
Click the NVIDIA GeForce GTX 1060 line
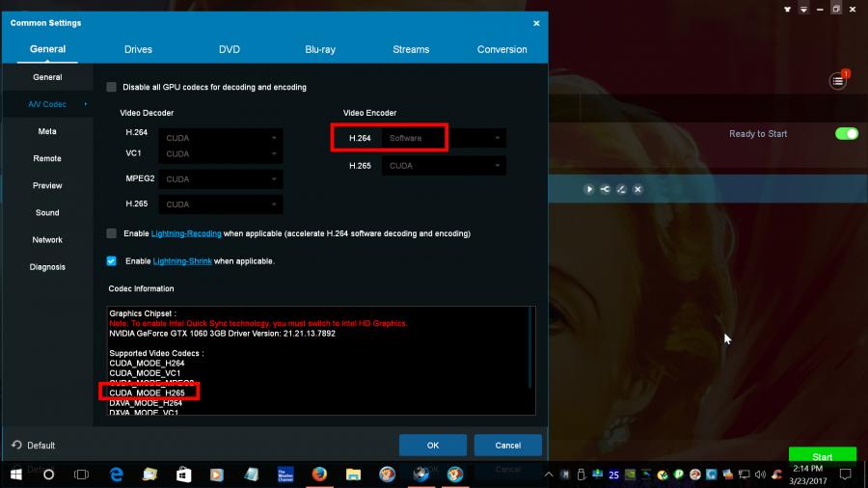pyautogui.click(x=222, y=333)
